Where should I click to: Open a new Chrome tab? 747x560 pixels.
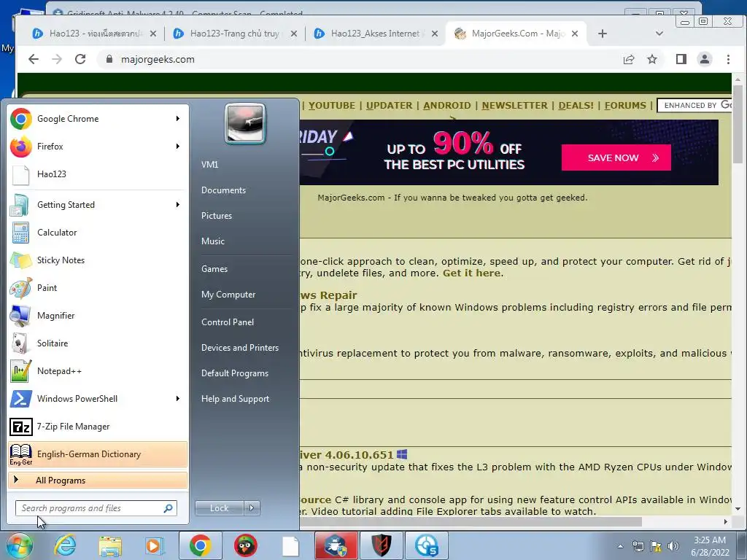point(603,34)
